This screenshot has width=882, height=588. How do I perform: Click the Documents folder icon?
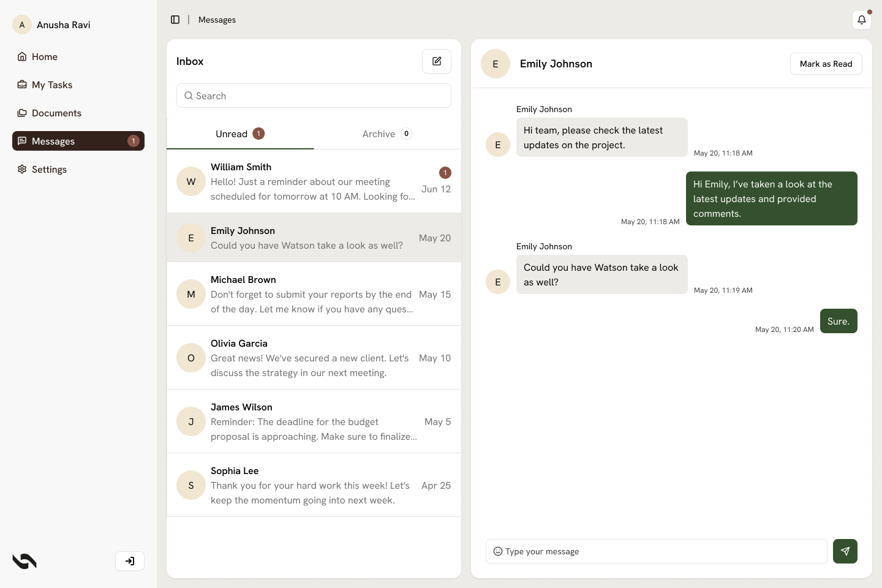pos(22,113)
